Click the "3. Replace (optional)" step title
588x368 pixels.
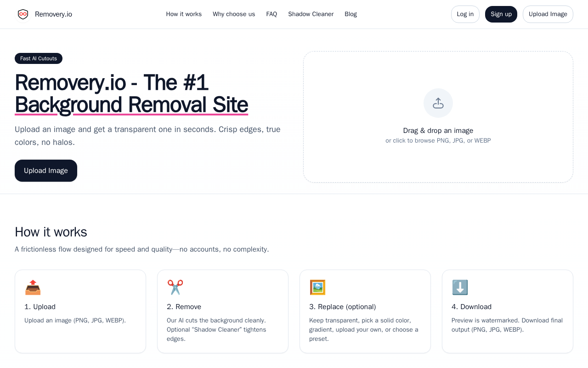point(343,307)
